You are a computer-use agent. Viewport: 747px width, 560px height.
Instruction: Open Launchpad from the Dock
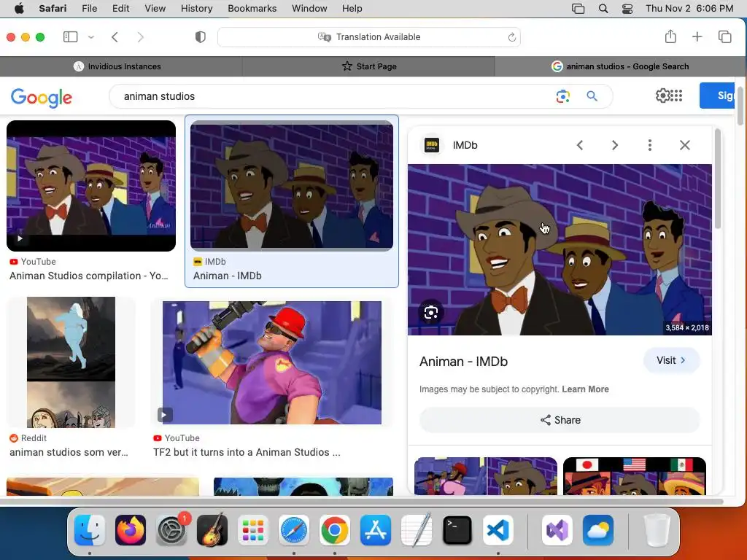[x=253, y=530]
